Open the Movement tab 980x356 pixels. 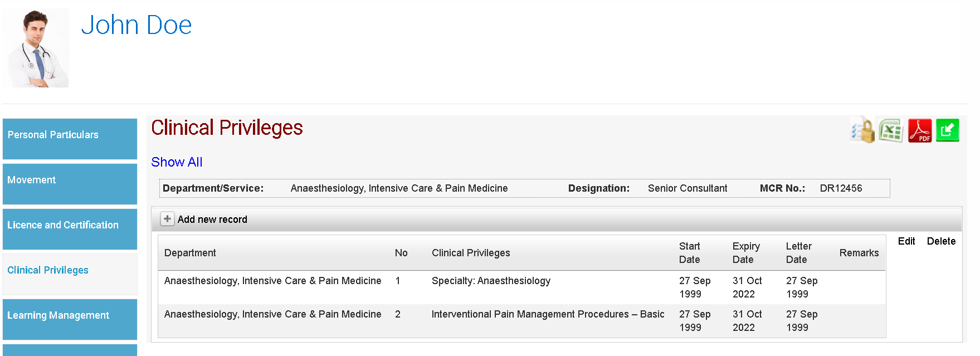pyautogui.click(x=70, y=184)
